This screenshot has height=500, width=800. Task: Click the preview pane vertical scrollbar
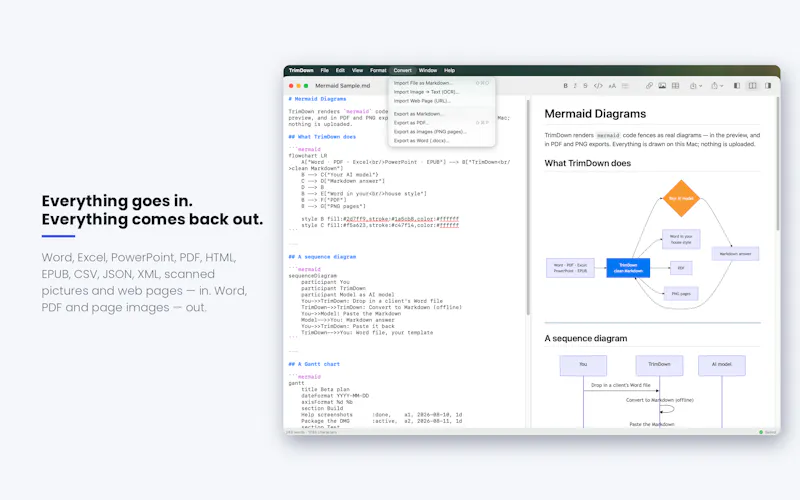click(778, 163)
